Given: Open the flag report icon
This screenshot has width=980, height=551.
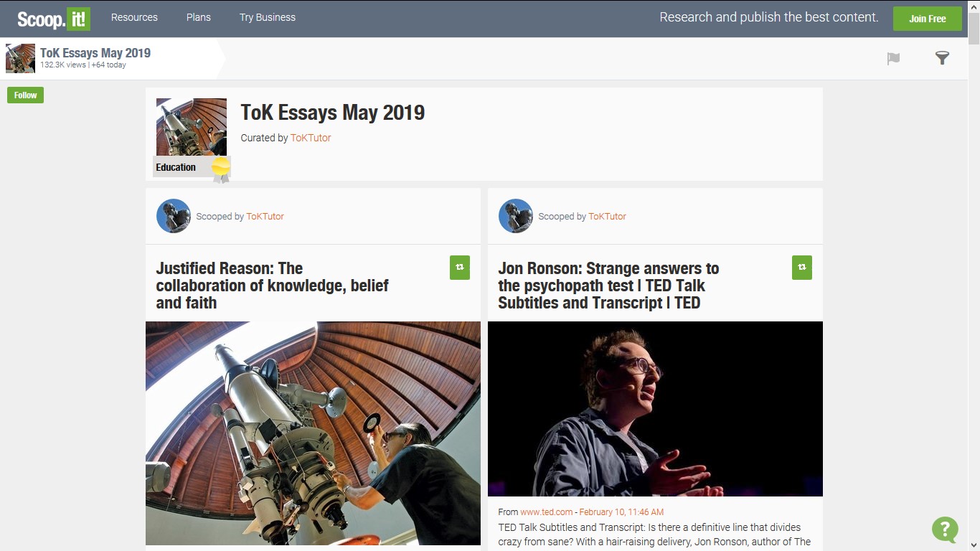Looking at the screenshot, I should pyautogui.click(x=893, y=59).
